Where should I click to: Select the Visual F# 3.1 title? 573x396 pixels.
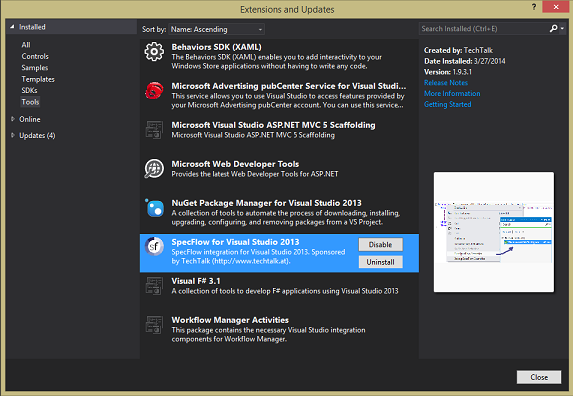point(196,281)
